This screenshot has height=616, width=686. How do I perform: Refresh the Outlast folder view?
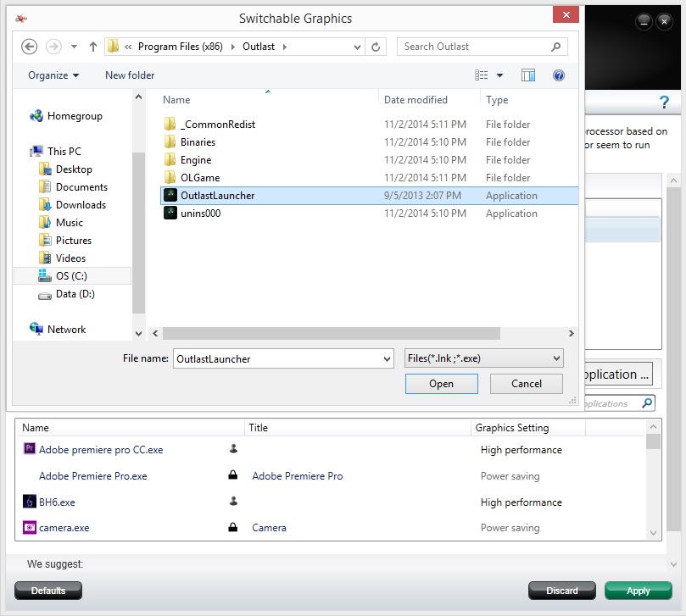[x=376, y=47]
